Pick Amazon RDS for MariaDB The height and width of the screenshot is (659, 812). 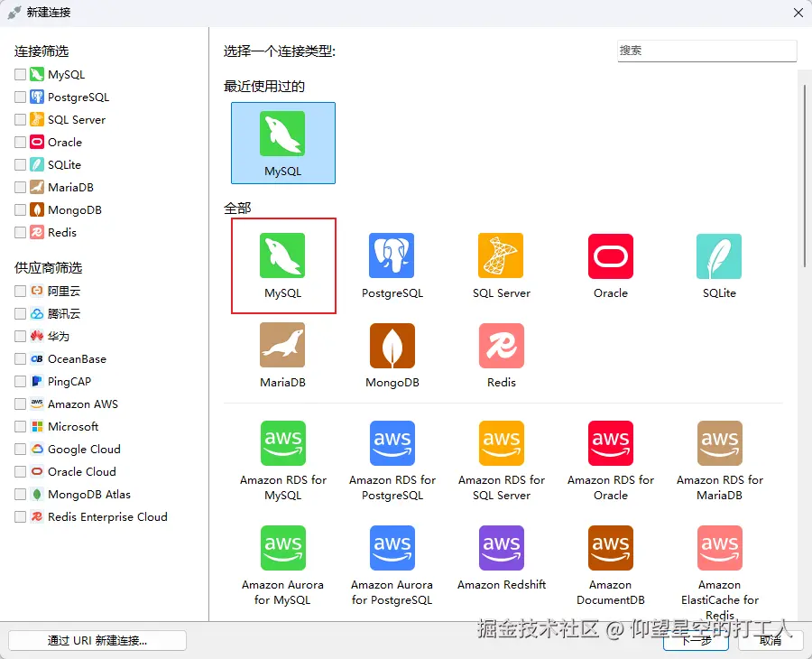pos(719,460)
